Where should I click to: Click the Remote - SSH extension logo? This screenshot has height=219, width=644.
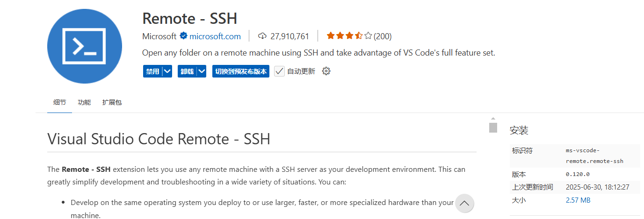[85, 46]
